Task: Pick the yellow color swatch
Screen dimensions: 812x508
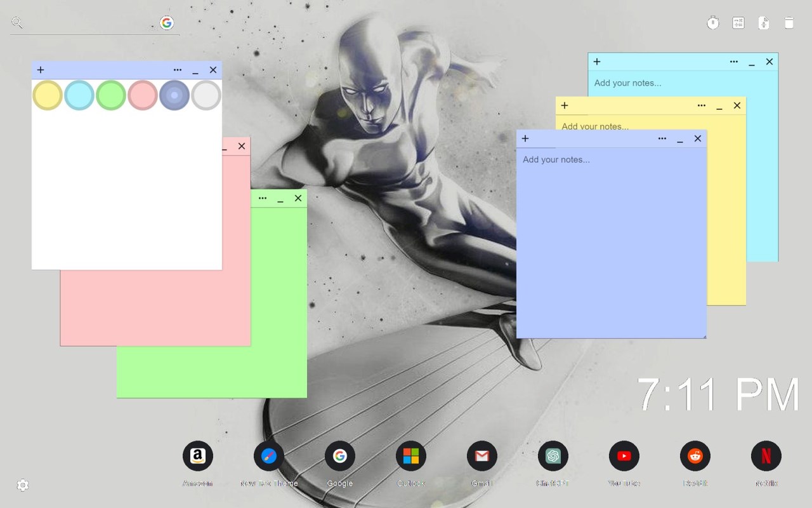Action: [48, 95]
